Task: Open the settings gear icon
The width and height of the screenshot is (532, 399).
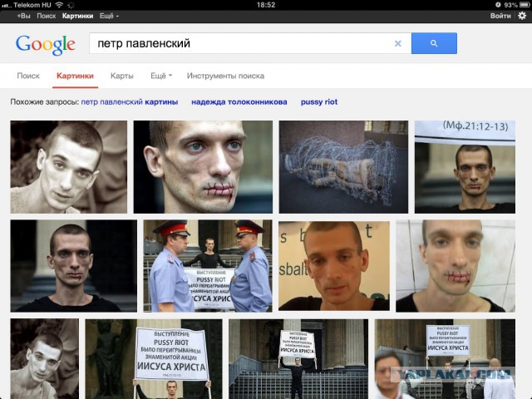Action: point(522,16)
